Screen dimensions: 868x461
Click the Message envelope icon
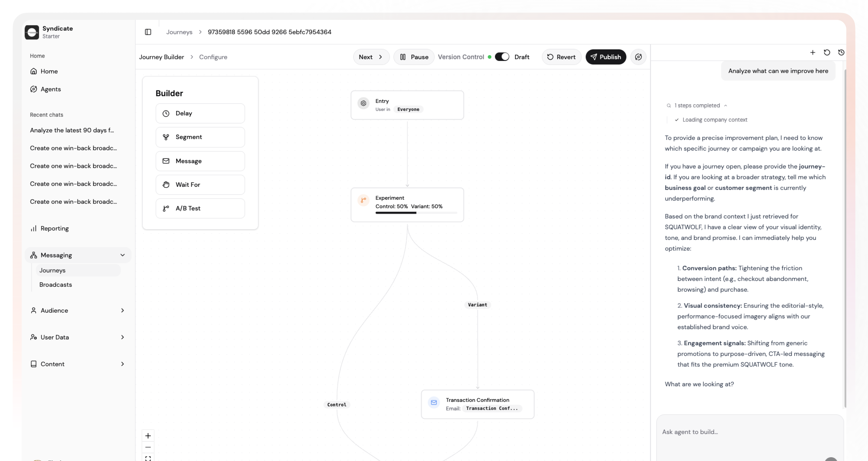[166, 161]
